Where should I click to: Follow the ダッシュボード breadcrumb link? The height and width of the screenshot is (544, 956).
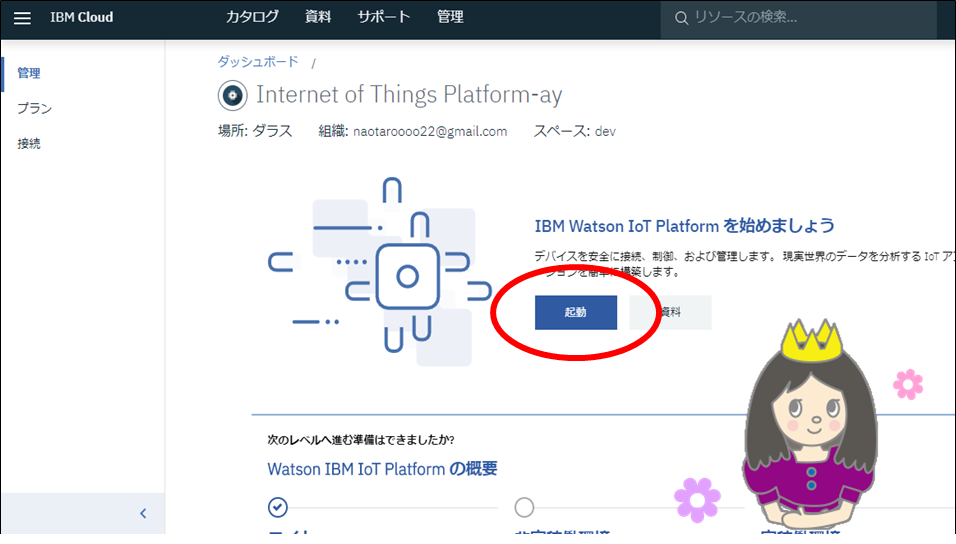point(258,62)
